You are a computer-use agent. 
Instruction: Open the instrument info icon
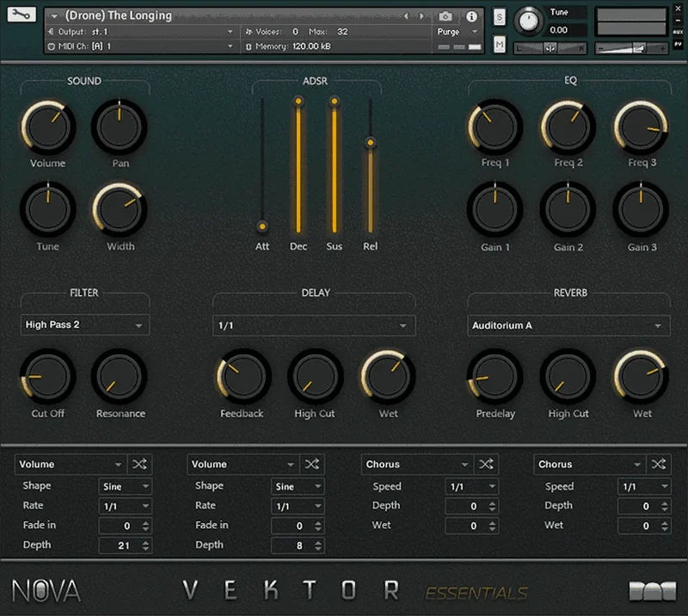471,16
